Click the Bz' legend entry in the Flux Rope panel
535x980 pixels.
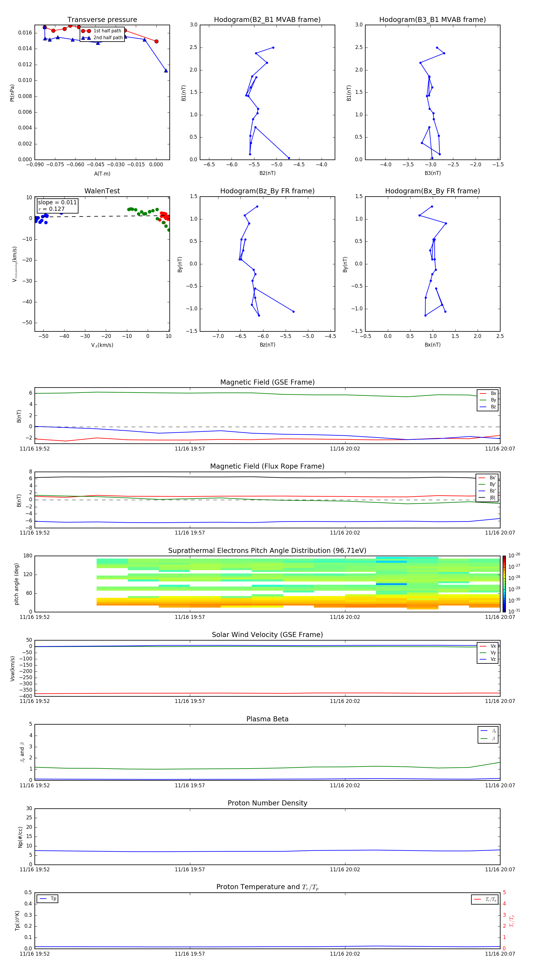(x=487, y=491)
